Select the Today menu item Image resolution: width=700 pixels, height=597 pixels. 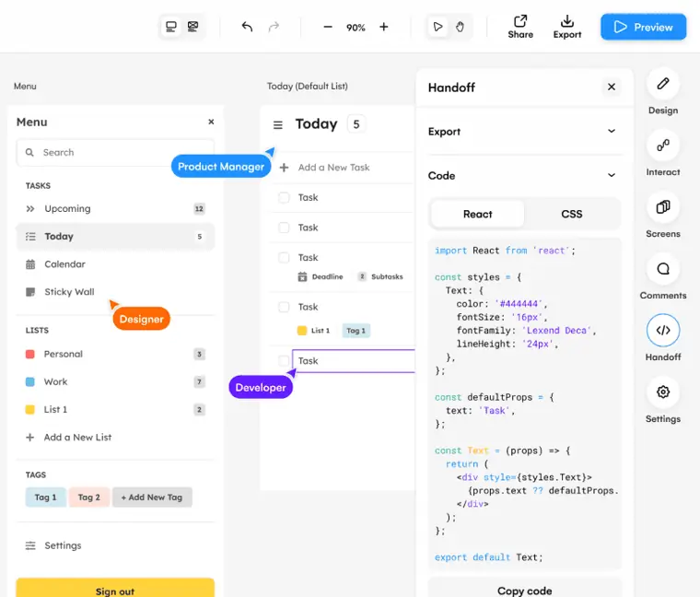tap(115, 236)
